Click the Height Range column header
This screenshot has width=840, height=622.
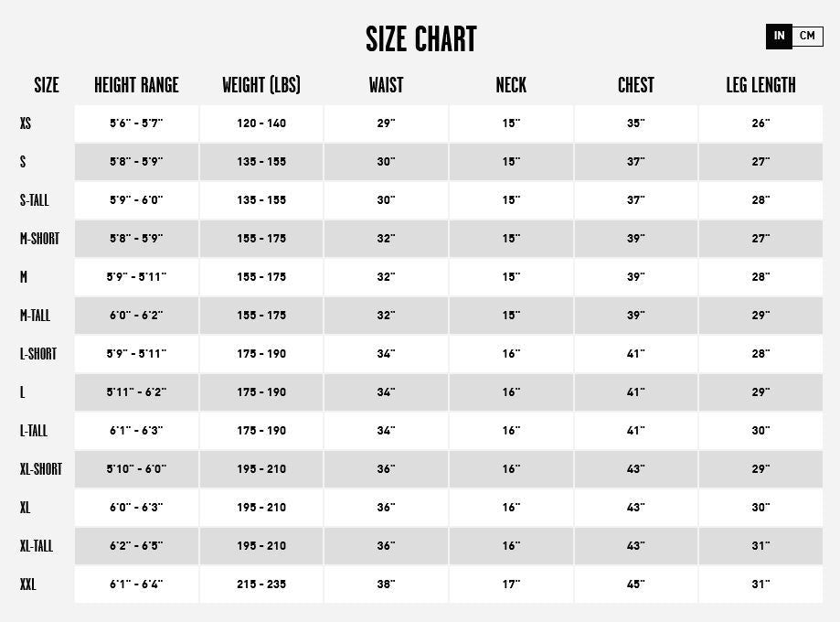pos(136,85)
